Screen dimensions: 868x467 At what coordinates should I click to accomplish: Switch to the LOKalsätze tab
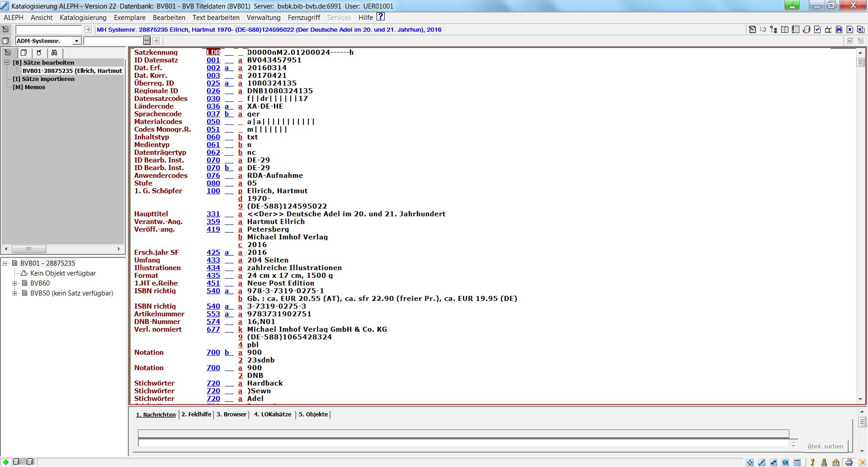coord(272,414)
